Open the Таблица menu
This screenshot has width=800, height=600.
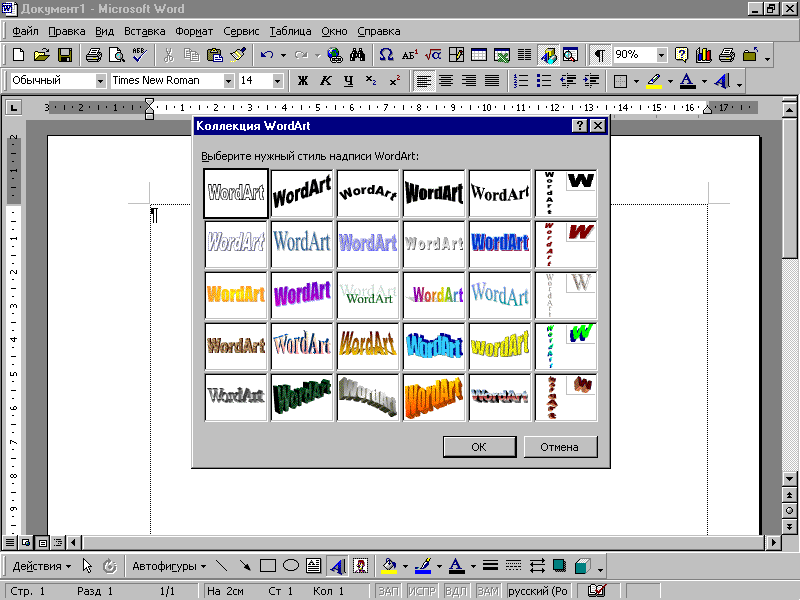(290, 31)
